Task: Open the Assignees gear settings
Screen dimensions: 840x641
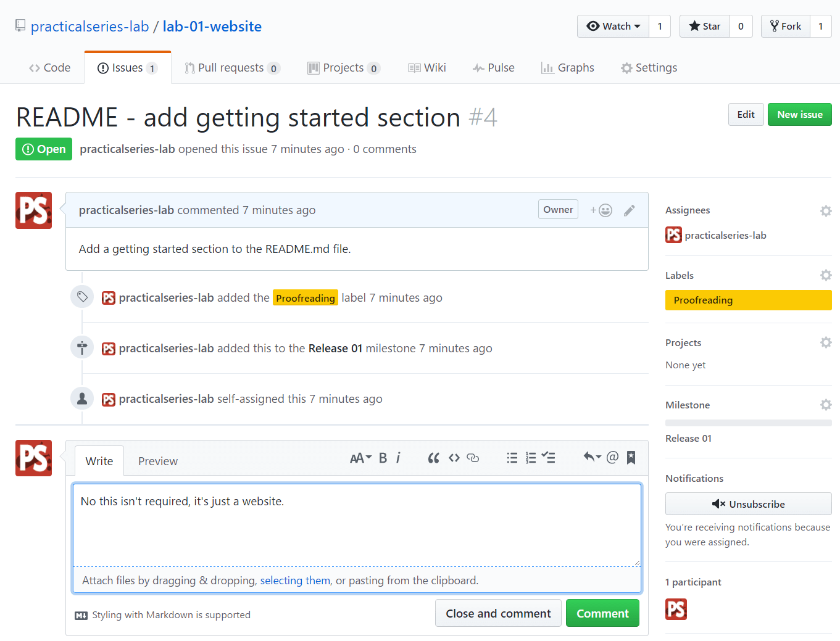Action: 826,211
